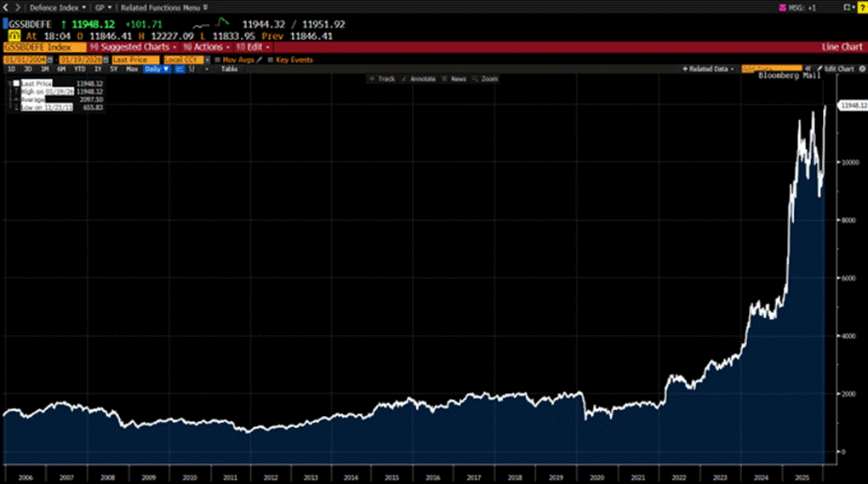
Task: Click the forward navigation arrow
Action: point(18,7)
